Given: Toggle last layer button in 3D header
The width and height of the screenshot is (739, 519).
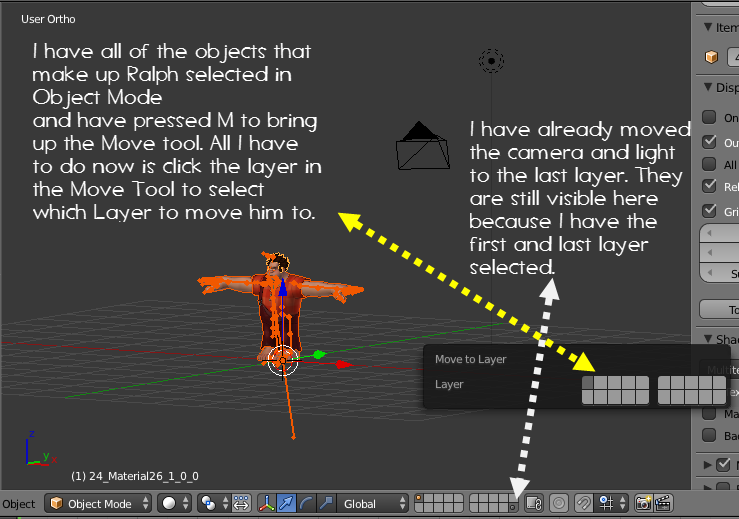Looking at the screenshot, I should click(x=514, y=508).
